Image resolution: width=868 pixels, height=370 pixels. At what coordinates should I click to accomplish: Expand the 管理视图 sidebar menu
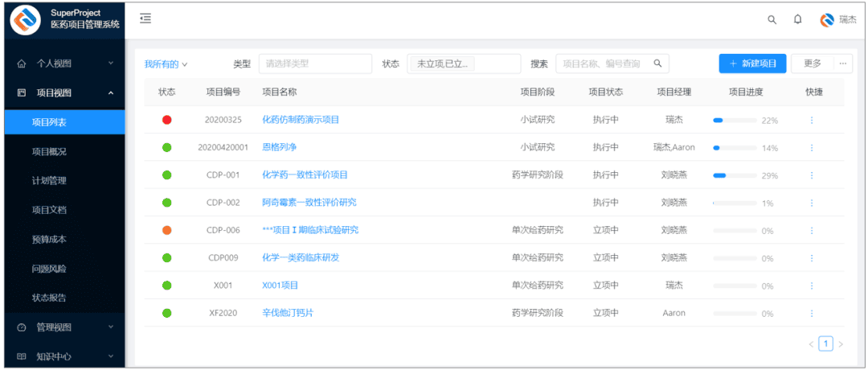64,327
